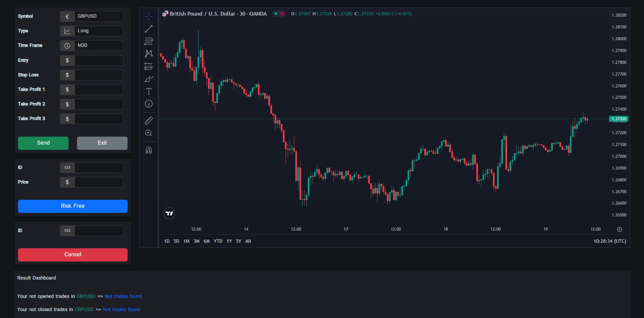This screenshot has width=644, height=318.
Task: Open the Symbol GBPUSD selector
Action: 98,16
